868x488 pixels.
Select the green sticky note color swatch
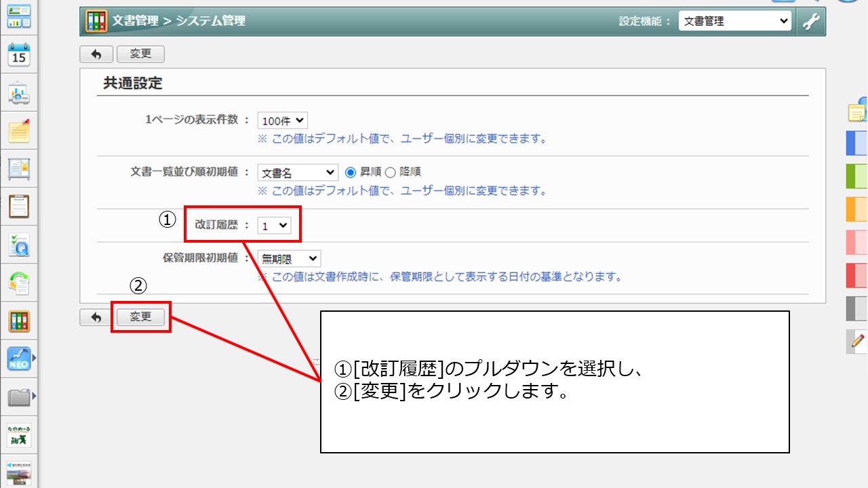(x=857, y=176)
